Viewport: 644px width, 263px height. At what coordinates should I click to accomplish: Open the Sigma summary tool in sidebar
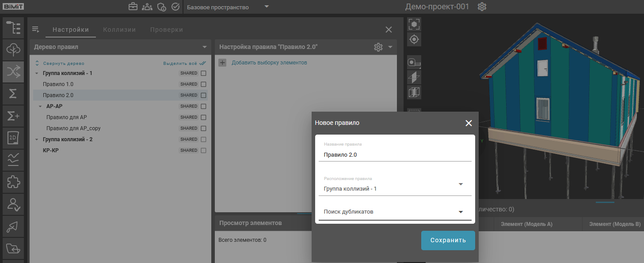(13, 94)
